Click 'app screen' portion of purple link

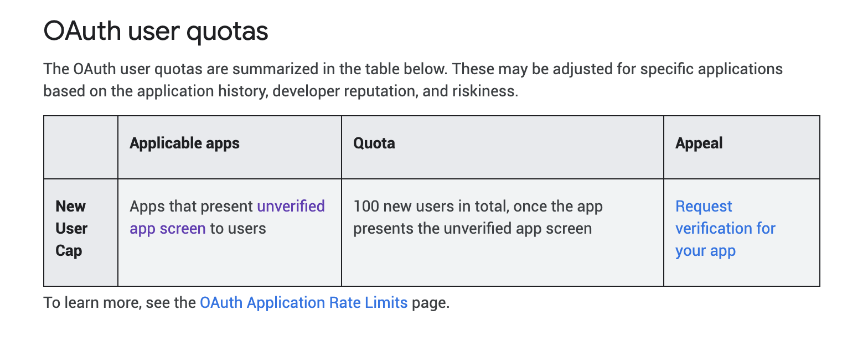pyautogui.click(x=168, y=228)
